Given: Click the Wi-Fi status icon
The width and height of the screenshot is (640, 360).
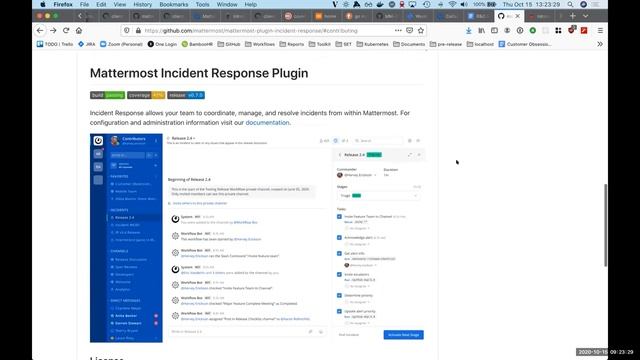Looking at the screenshot, I should (452, 4).
